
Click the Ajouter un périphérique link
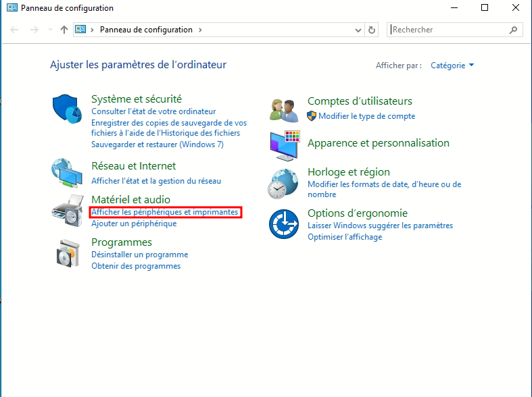pos(134,223)
